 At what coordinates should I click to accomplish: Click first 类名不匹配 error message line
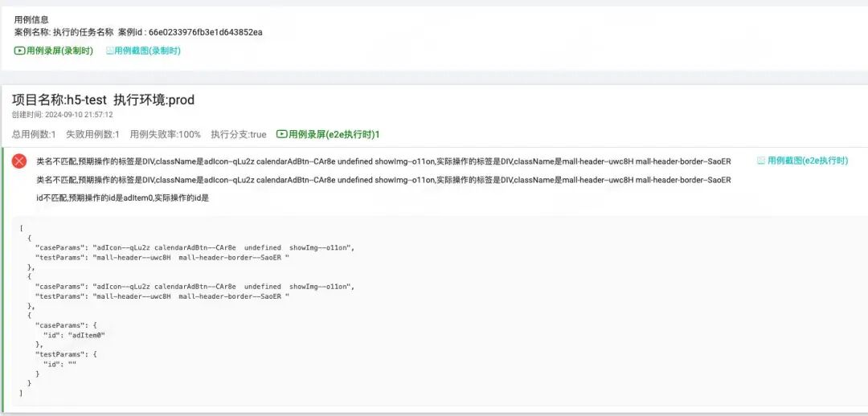(383, 161)
